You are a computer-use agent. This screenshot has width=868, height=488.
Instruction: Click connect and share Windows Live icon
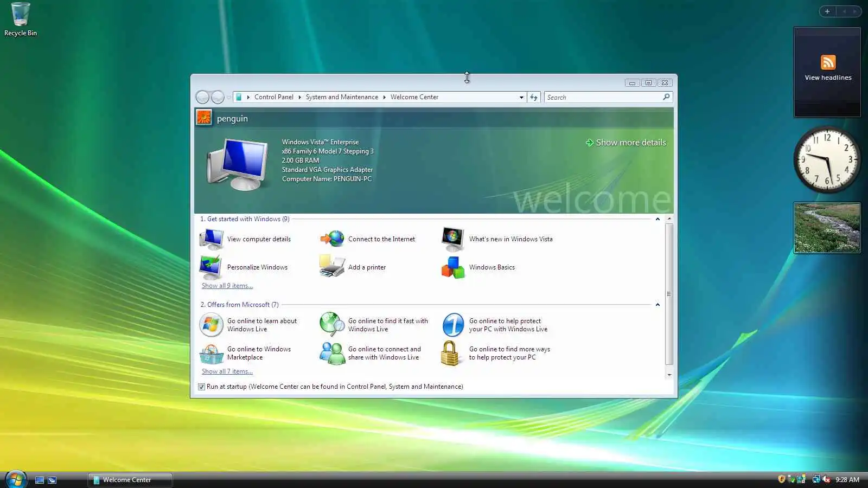click(332, 354)
